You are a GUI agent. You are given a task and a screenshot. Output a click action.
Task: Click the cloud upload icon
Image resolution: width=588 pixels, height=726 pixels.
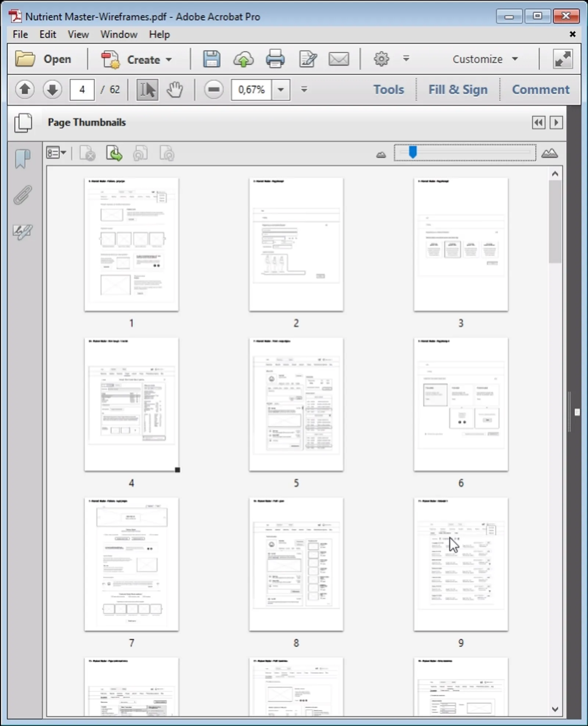pyautogui.click(x=243, y=59)
